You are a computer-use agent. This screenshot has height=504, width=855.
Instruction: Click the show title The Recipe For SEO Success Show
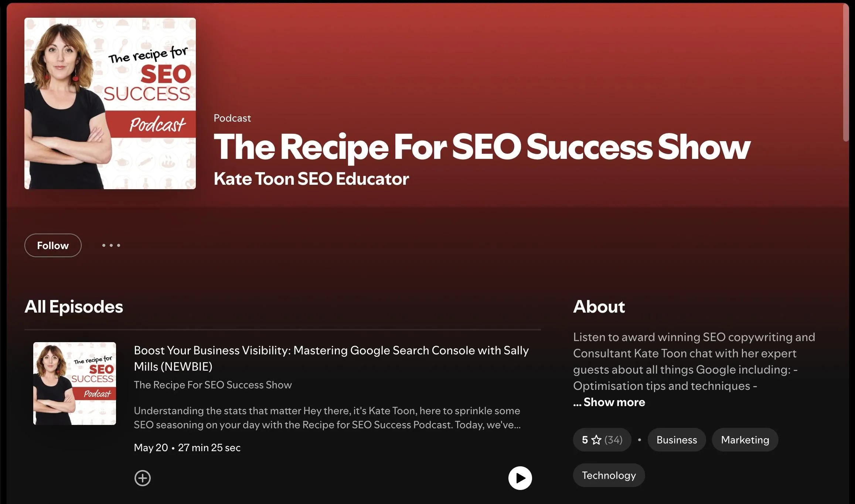coord(482,147)
